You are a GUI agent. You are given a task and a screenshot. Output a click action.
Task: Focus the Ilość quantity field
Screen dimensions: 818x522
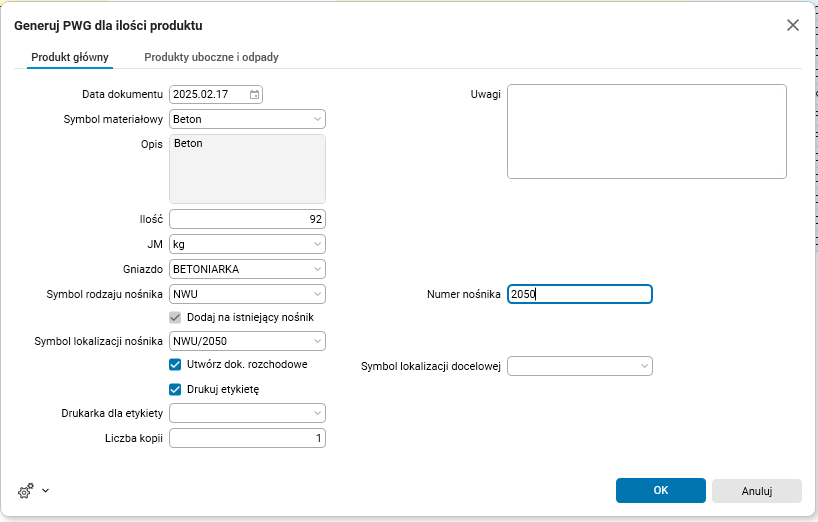click(247, 219)
